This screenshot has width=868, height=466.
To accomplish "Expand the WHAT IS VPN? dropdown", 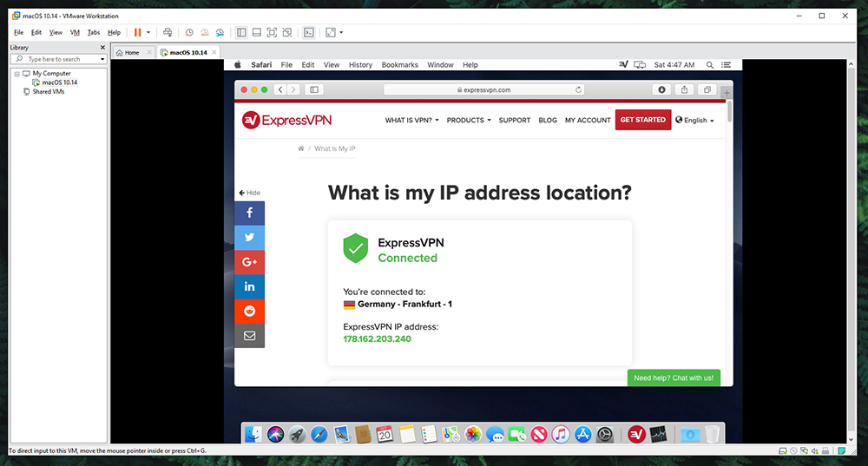I will tap(411, 120).
